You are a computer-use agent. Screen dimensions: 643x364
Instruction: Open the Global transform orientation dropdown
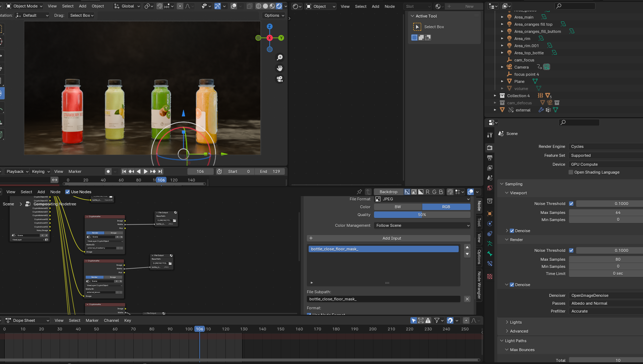coord(127,6)
